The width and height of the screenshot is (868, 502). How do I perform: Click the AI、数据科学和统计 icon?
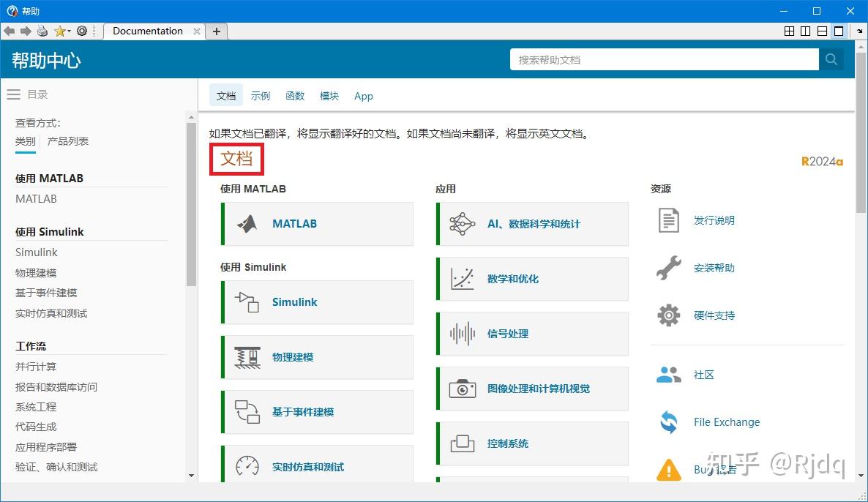coord(461,224)
